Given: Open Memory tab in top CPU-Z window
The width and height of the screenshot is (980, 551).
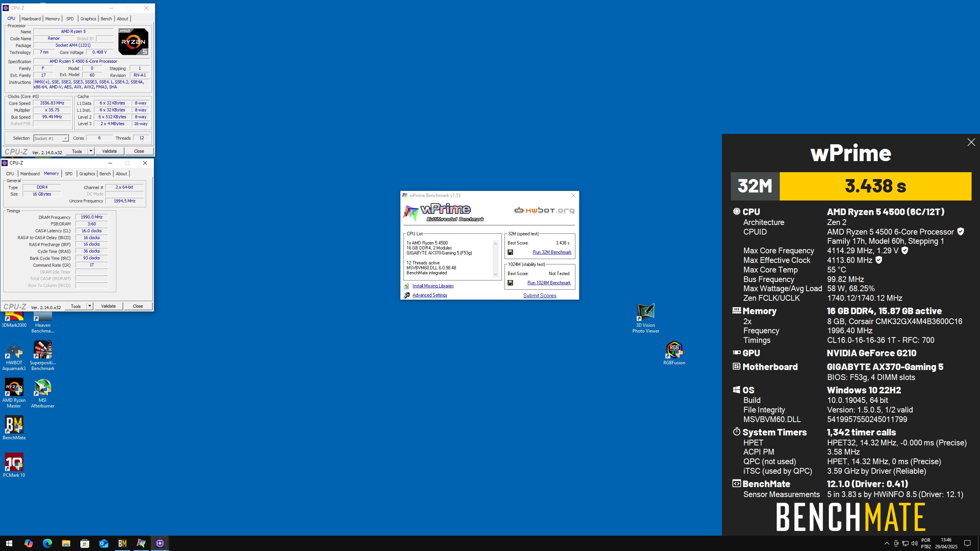Looking at the screenshot, I should [x=52, y=19].
